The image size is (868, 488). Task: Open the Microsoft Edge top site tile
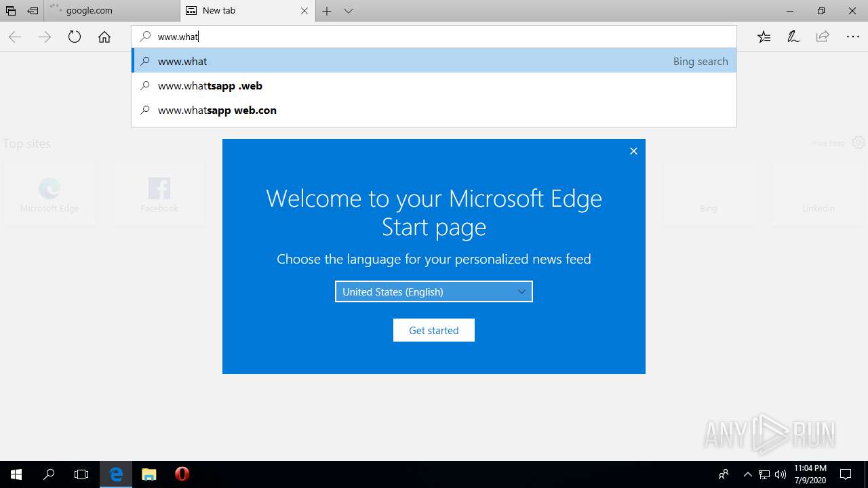tap(50, 194)
